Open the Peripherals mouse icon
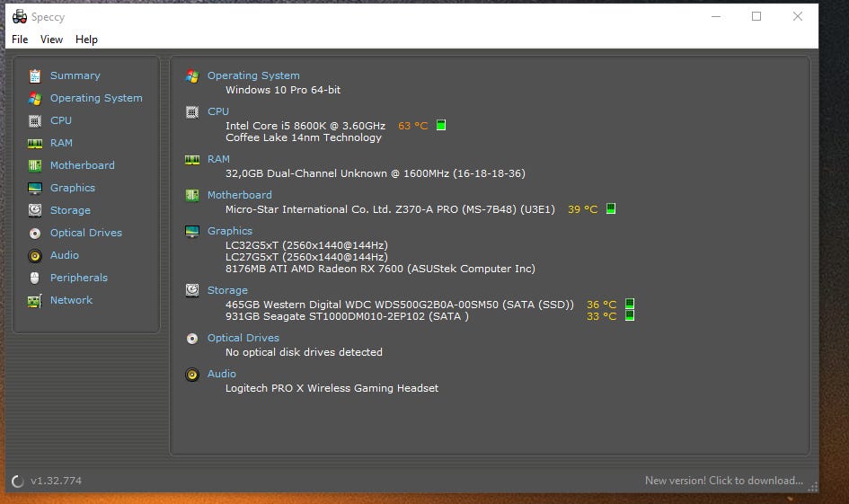This screenshot has height=504, width=849. pos(35,278)
